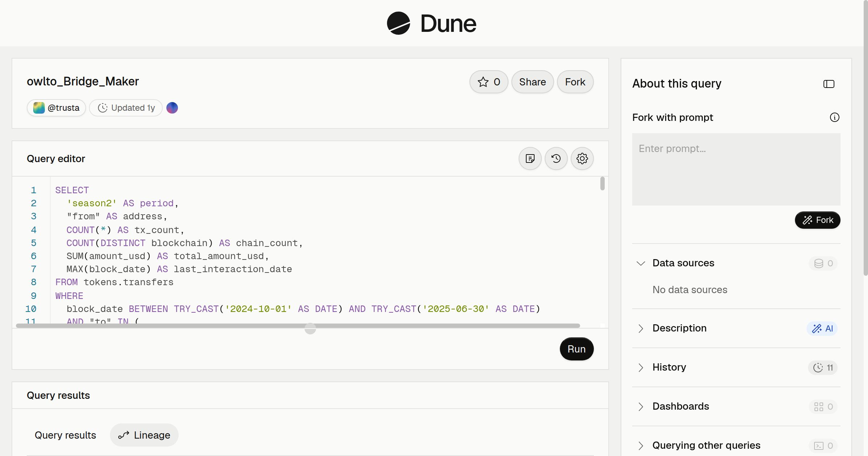Click the 'No data sources' text
Viewport: 868px width, 456px height.
[690, 290]
